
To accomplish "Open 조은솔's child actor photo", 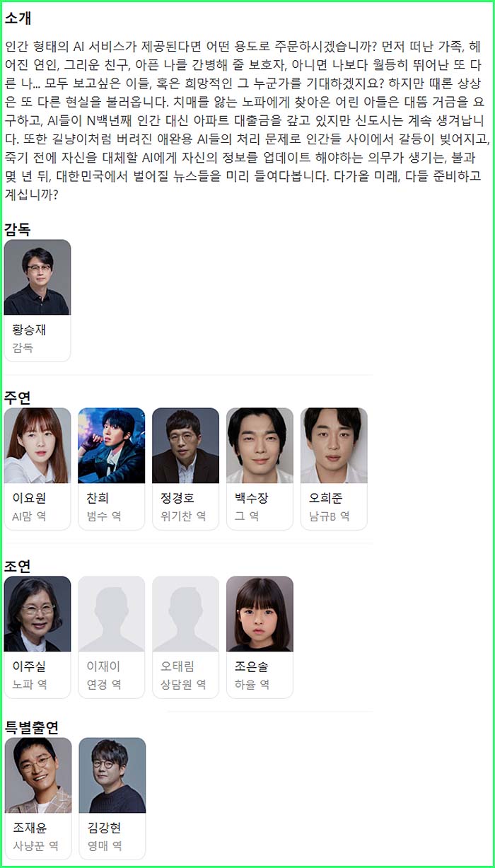I will coord(260,614).
